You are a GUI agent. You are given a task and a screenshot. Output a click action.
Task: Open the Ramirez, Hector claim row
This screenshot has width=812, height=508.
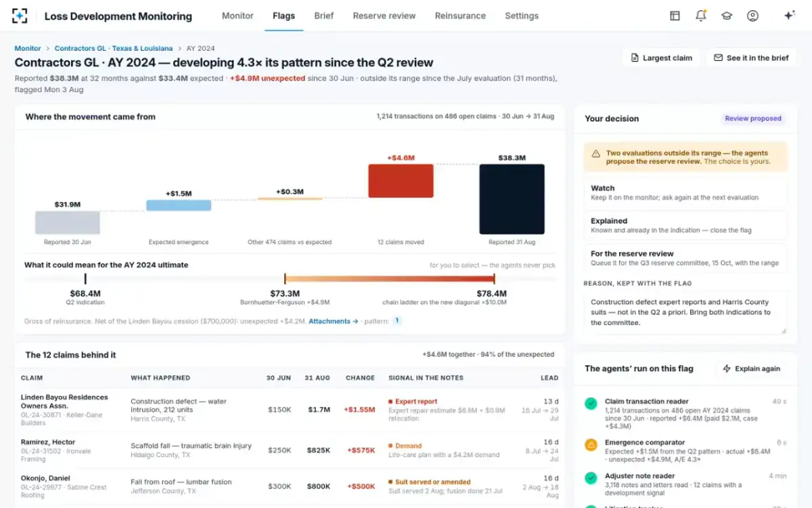click(x=290, y=450)
